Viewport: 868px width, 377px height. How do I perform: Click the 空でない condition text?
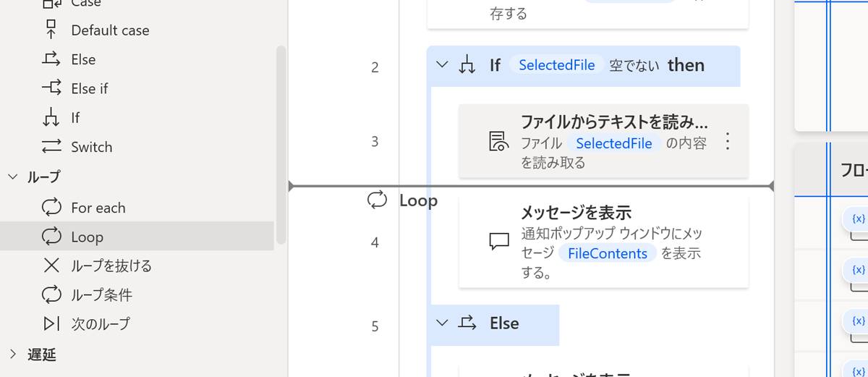[634, 66]
